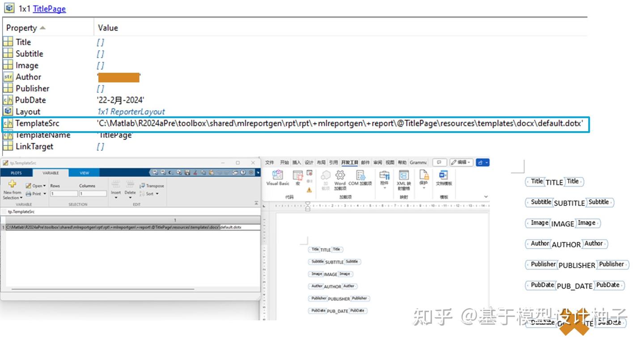Toggle the comments pane button
The width and height of the screenshot is (644, 343).
click(x=439, y=162)
